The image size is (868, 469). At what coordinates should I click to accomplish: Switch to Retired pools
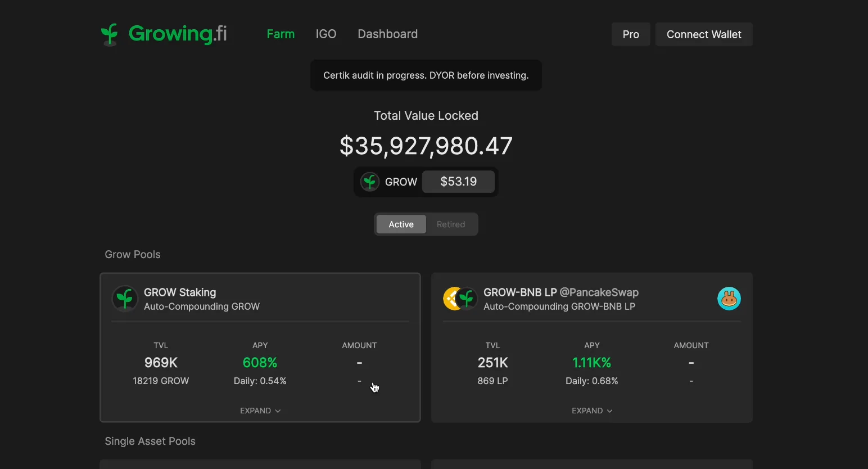click(x=451, y=224)
